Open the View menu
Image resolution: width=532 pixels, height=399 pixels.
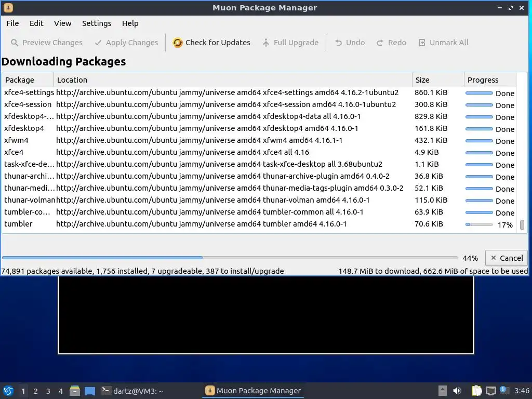62,23
